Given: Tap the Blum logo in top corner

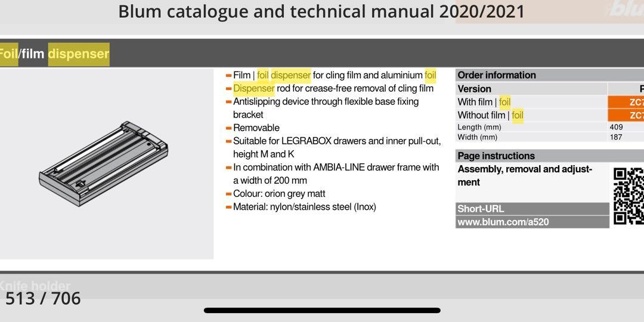Looking at the screenshot, I should coord(625,10).
